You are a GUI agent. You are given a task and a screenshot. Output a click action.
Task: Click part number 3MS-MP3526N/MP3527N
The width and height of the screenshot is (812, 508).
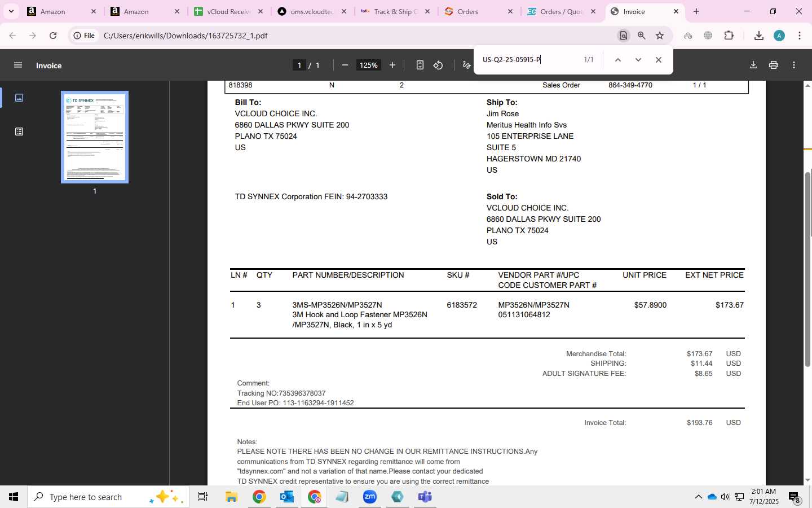pos(337,305)
